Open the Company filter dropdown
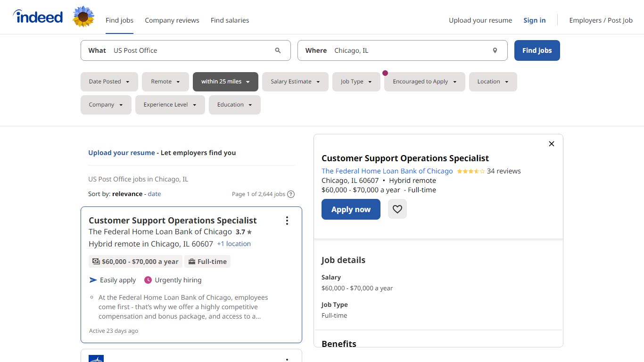This screenshot has width=644, height=362. click(x=106, y=105)
